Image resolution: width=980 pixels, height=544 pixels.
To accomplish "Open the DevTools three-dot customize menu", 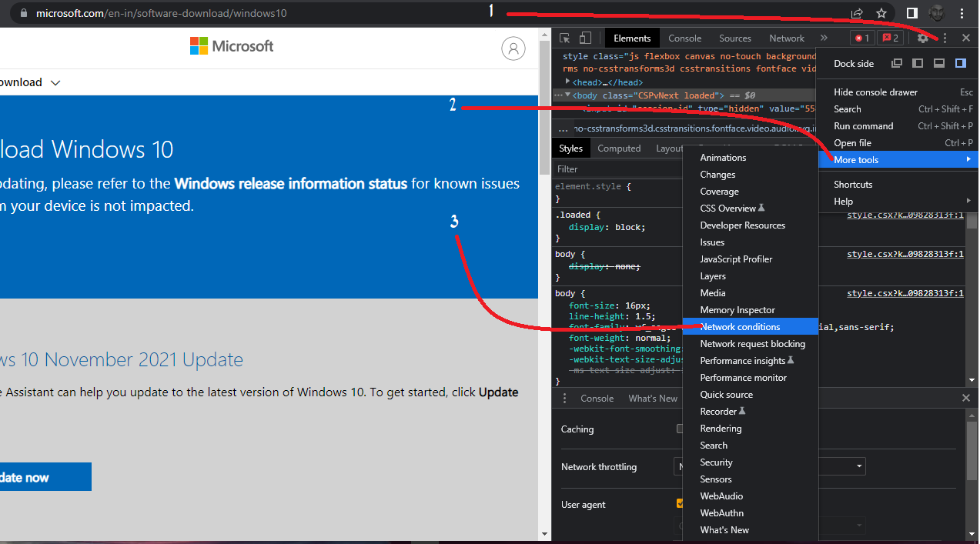I will point(945,38).
